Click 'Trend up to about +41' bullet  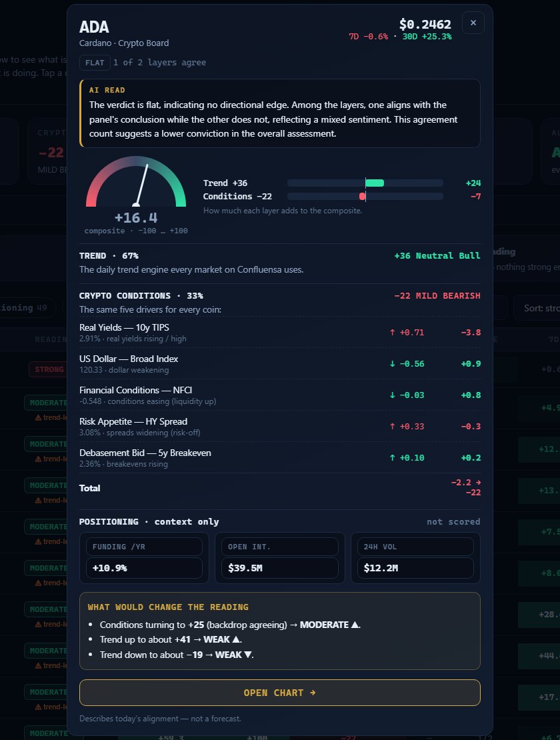point(171,639)
